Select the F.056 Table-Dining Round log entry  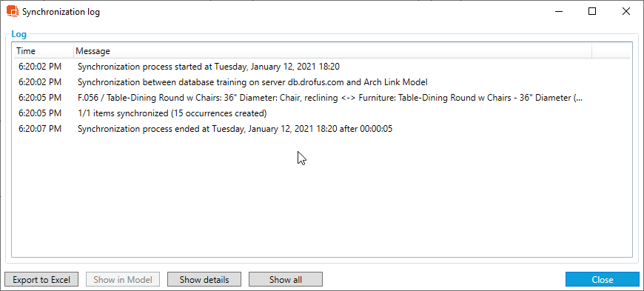(x=321, y=98)
